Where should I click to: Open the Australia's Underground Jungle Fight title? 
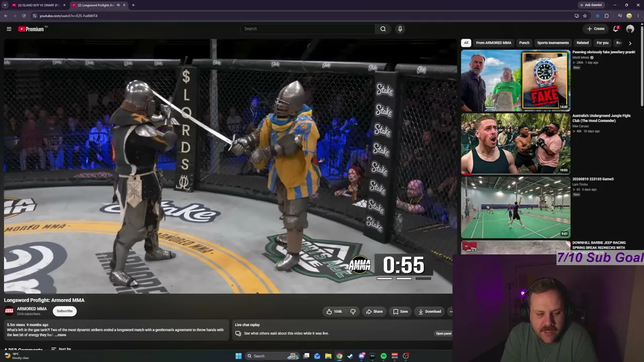(601, 118)
